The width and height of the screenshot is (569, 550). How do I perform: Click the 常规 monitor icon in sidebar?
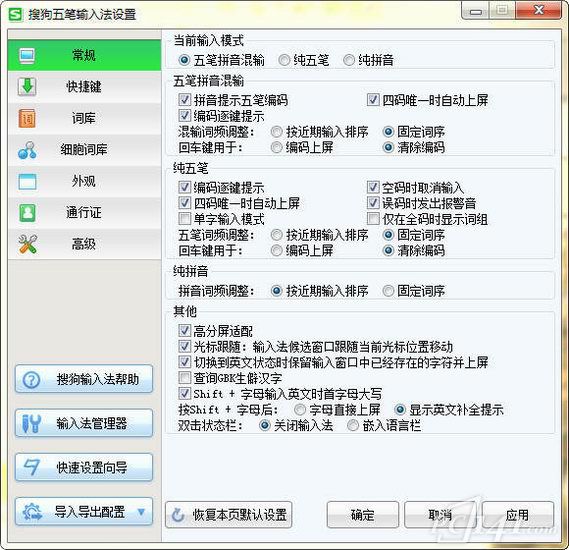point(28,56)
